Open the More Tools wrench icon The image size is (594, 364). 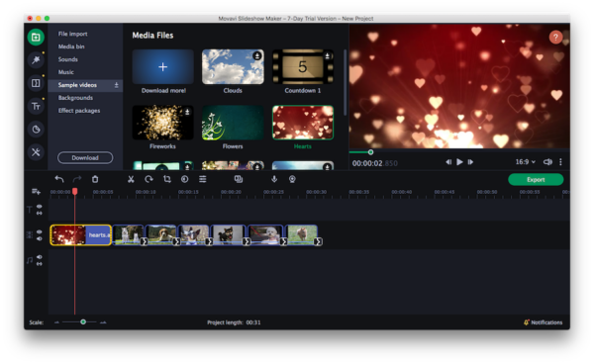pos(36,152)
